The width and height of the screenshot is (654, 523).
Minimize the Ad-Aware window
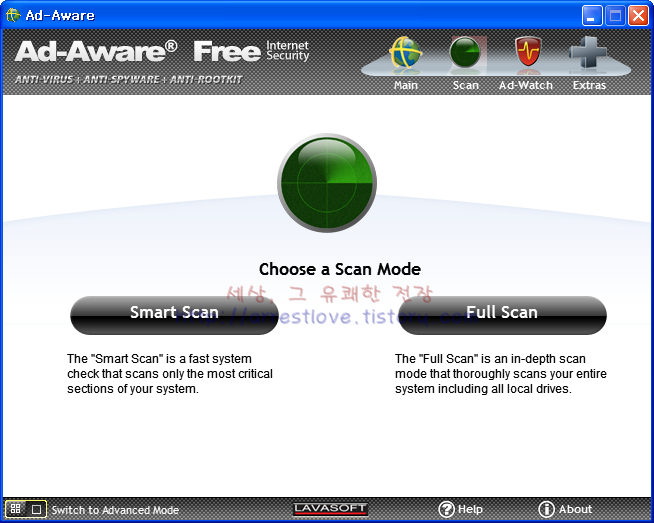click(592, 16)
